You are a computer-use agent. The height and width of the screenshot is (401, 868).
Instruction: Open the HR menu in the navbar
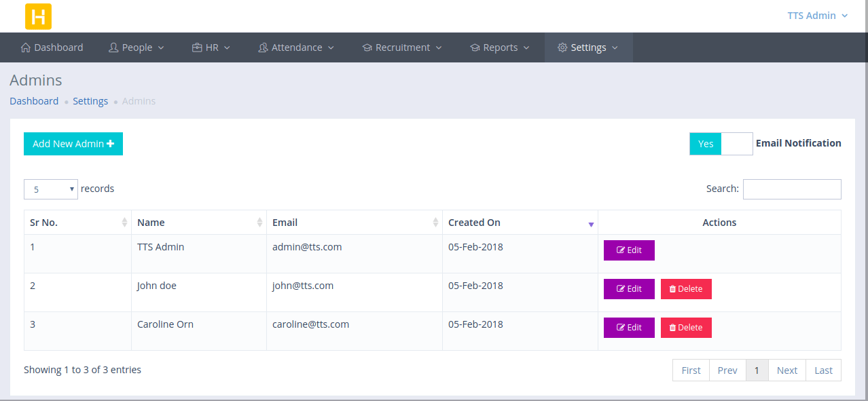[x=211, y=47]
